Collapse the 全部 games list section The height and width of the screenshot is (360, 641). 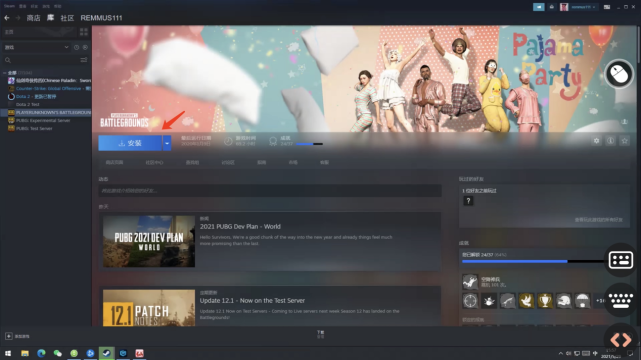point(4,73)
